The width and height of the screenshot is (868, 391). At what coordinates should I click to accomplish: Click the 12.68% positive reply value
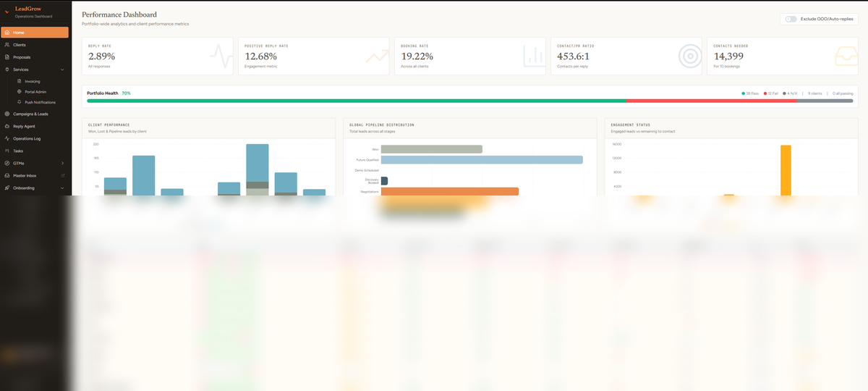click(260, 56)
